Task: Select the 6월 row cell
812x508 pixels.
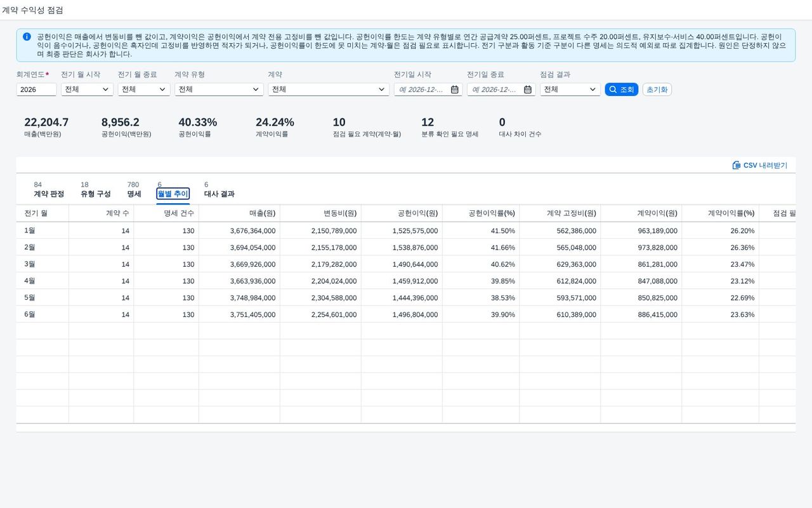Action: pyautogui.click(x=43, y=314)
